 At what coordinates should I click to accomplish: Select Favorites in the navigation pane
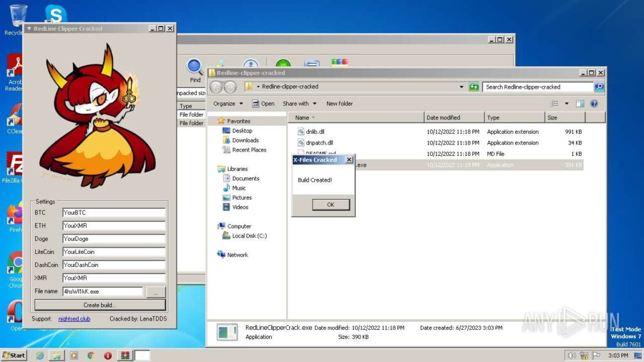tap(234, 121)
